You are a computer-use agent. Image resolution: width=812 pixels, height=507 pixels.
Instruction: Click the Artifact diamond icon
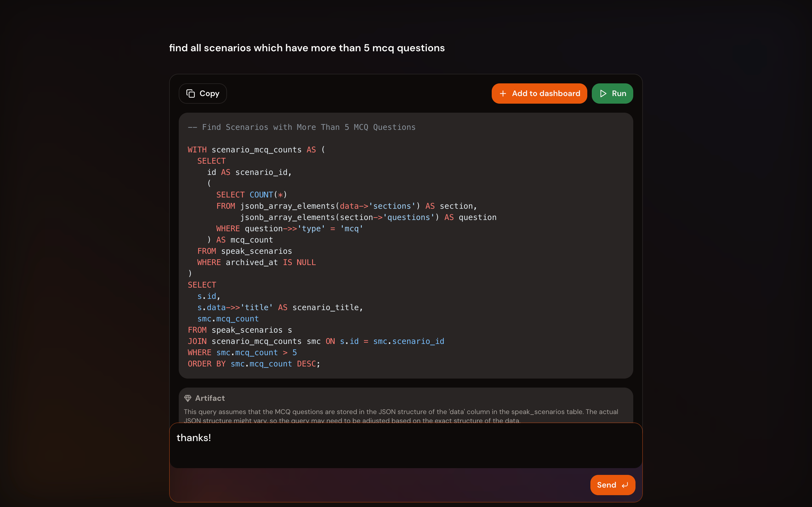pos(187,398)
